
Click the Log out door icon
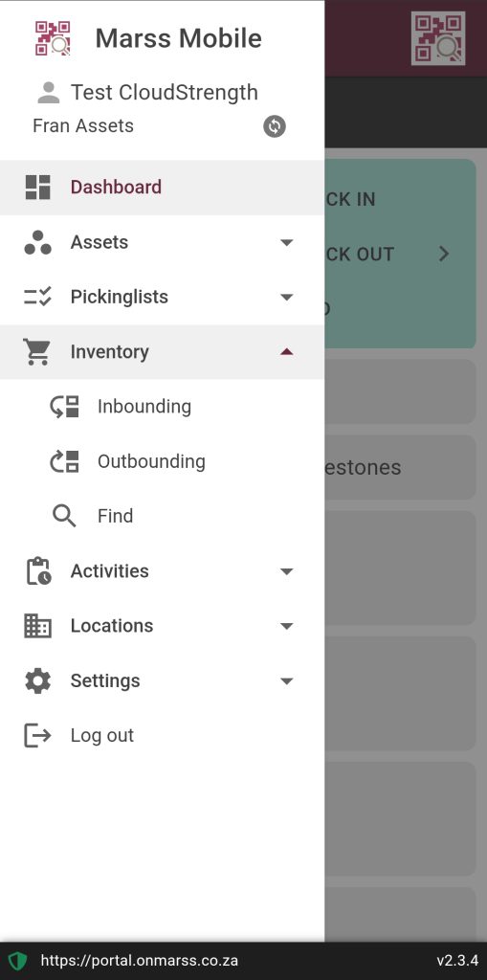tap(37, 735)
